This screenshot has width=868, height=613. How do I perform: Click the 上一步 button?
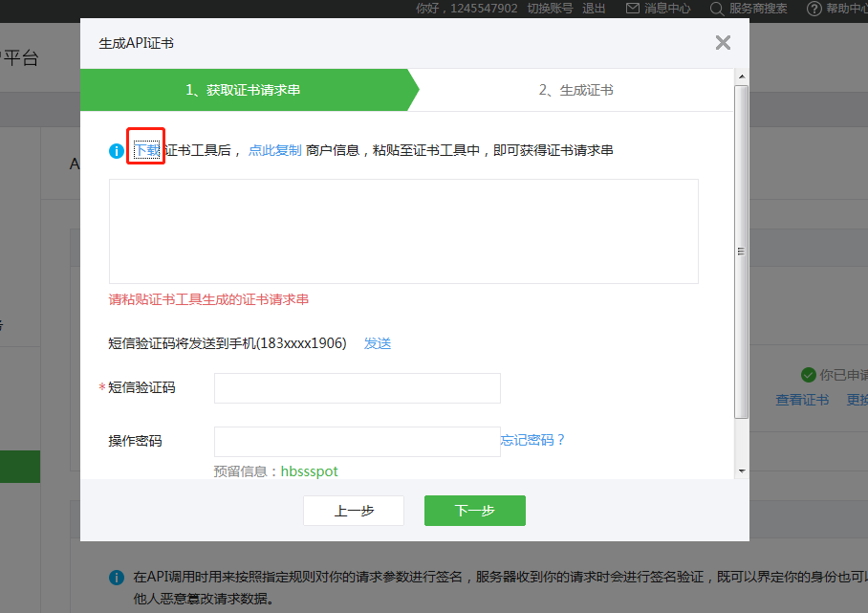[x=353, y=511]
